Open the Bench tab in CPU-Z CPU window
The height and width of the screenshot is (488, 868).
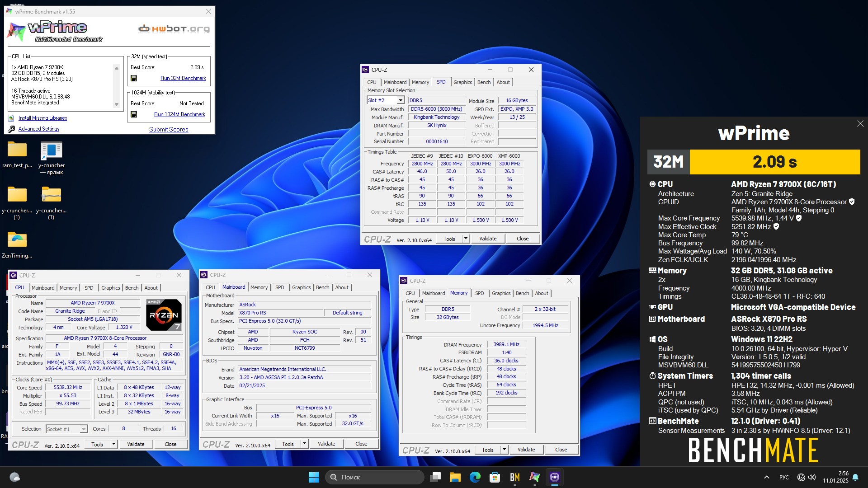click(x=132, y=288)
